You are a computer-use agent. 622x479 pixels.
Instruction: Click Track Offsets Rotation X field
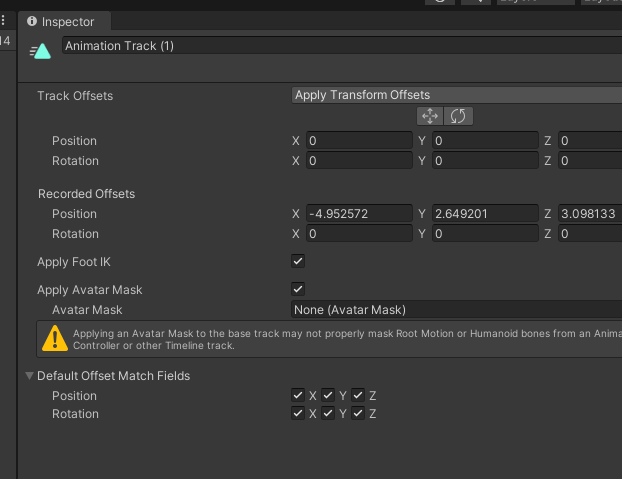point(359,160)
